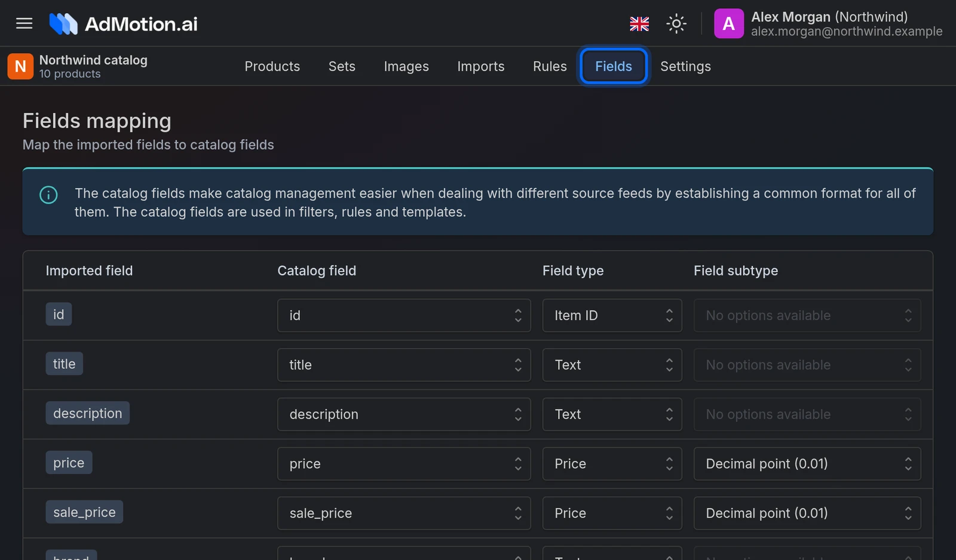
Task: Toggle light theme with the sun icon
Action: tap(676, 24)
